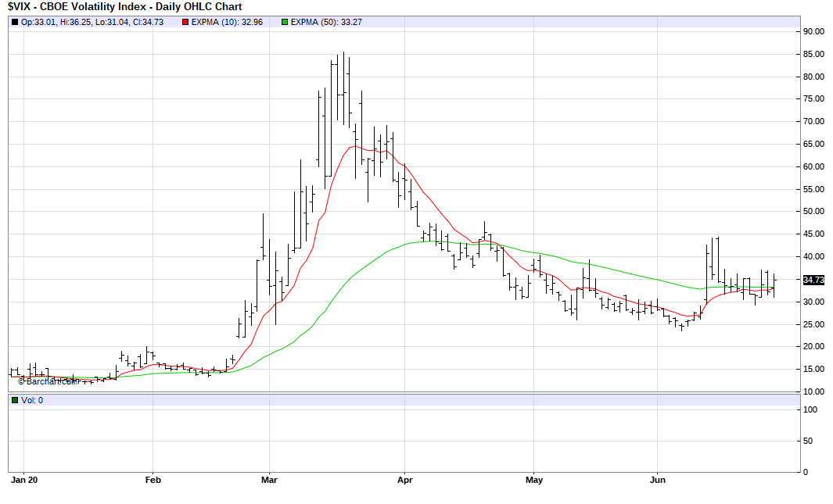833x504 pixels.
Task: Click the Jun label on the time axis
Action: [x=658, y=480]
